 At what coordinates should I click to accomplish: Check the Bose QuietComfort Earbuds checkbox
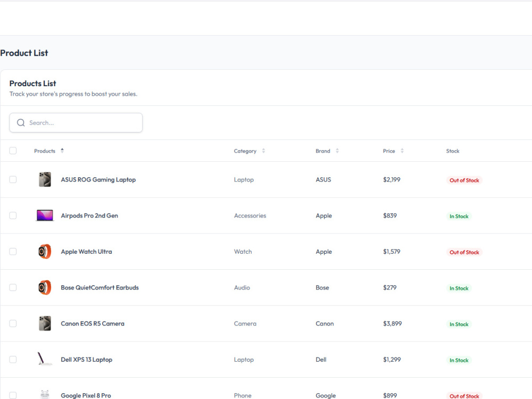point(13,287)
